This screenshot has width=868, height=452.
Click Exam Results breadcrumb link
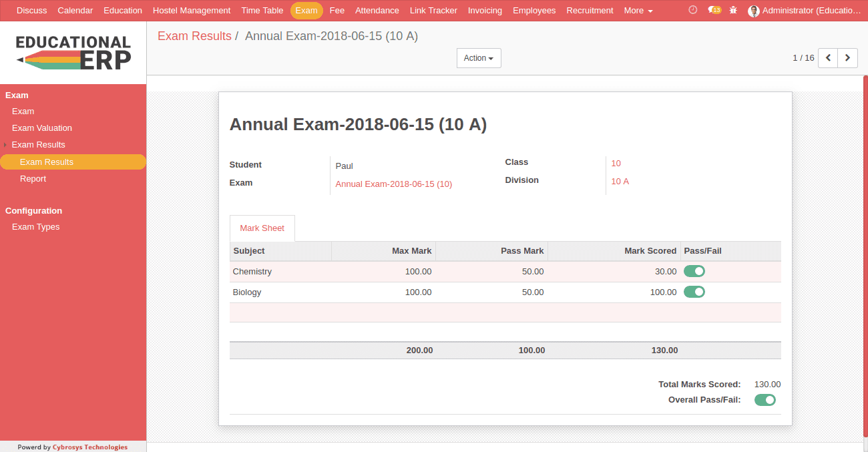click(194, 36)
